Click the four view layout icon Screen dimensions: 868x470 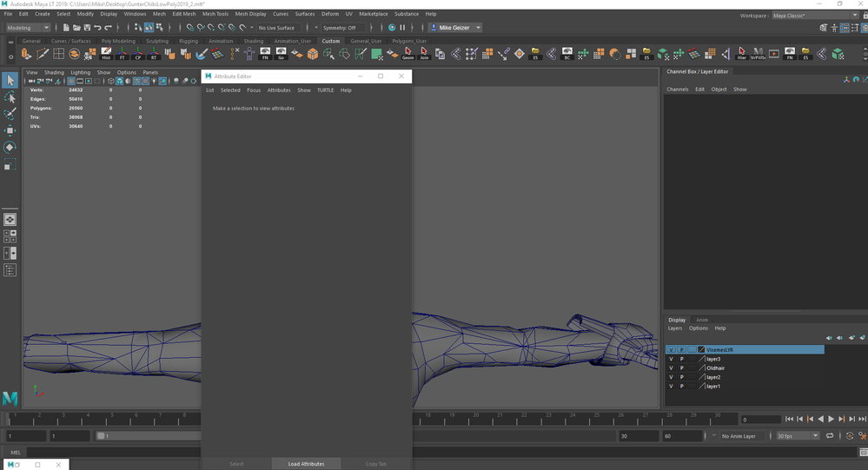click(x=10, y=236)
